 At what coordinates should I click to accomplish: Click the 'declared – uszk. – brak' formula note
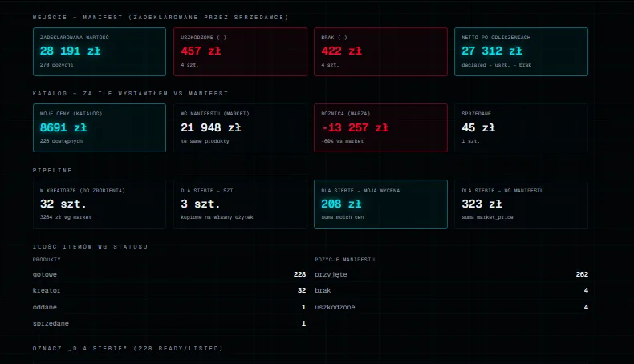[497, 65]
